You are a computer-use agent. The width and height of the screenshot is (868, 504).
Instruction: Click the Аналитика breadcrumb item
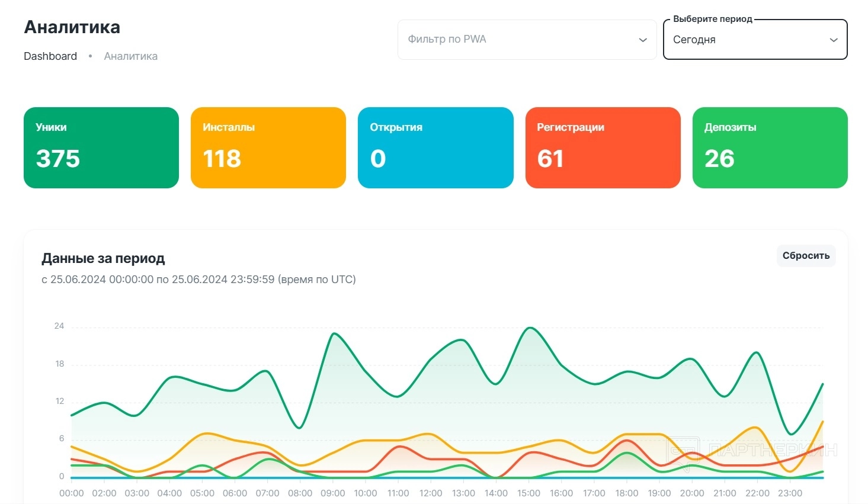pos(130,56)
